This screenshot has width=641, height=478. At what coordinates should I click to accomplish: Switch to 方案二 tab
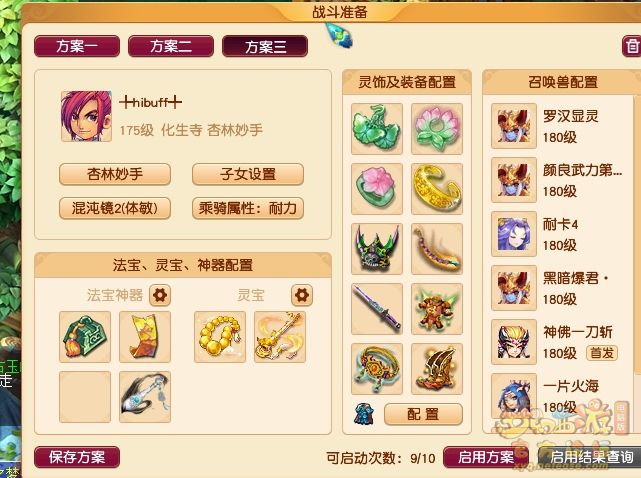[171, 46]
